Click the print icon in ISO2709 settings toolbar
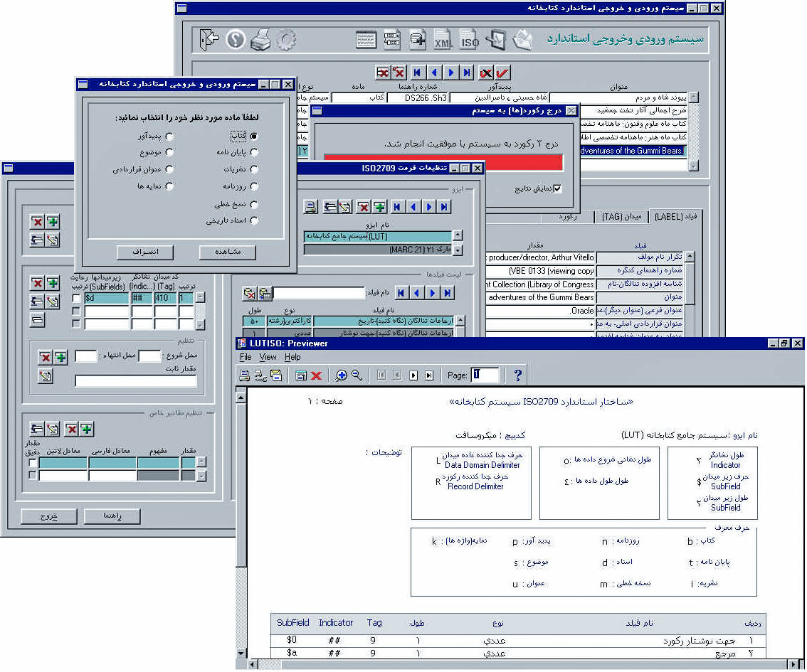 tap(310, 207)
